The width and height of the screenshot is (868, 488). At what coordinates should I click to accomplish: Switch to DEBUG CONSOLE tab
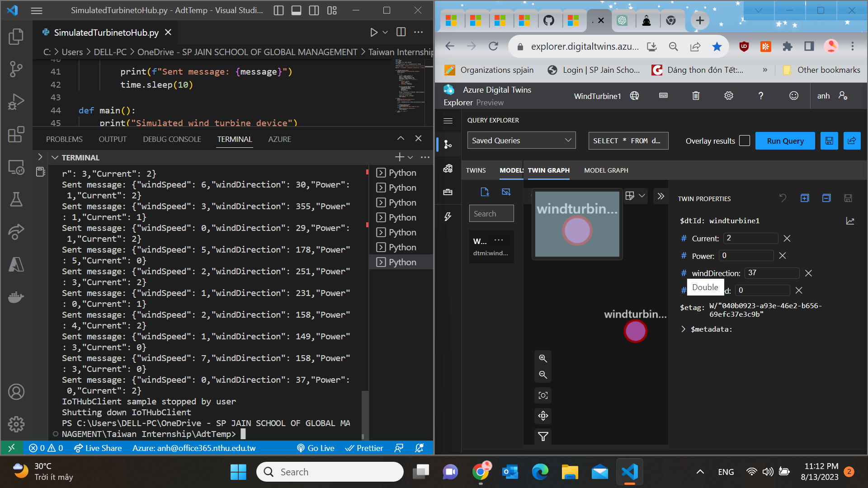(172, 139)
